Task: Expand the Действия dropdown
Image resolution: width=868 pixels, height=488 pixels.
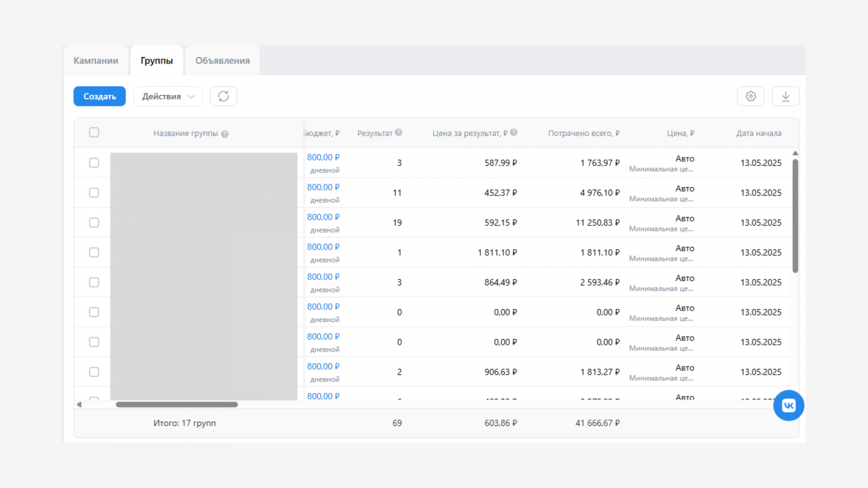Action: (x=168, y=97)
